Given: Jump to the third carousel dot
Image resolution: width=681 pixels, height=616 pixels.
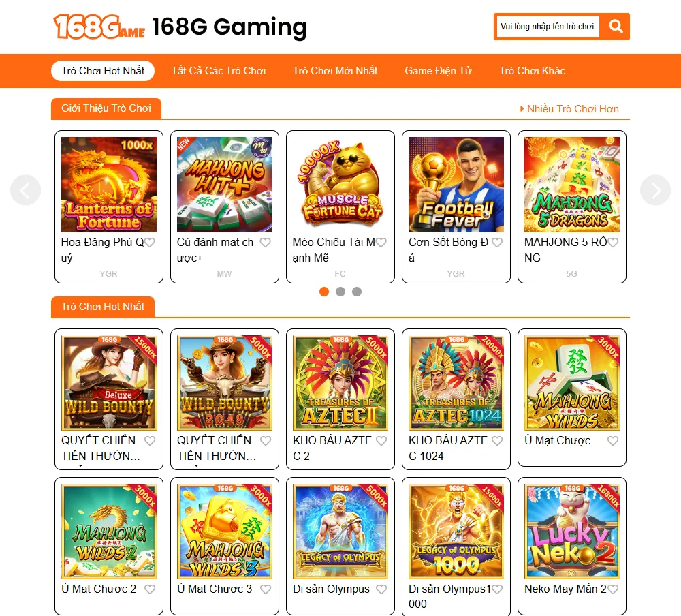Looking at the screenshot, I should click(x=357, y=292).
